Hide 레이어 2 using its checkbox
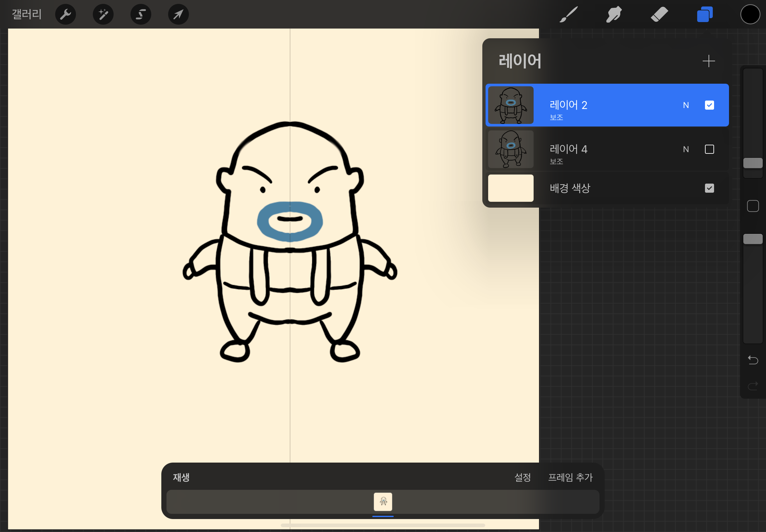This screenshot has width=766, height=532. (709, 105)
